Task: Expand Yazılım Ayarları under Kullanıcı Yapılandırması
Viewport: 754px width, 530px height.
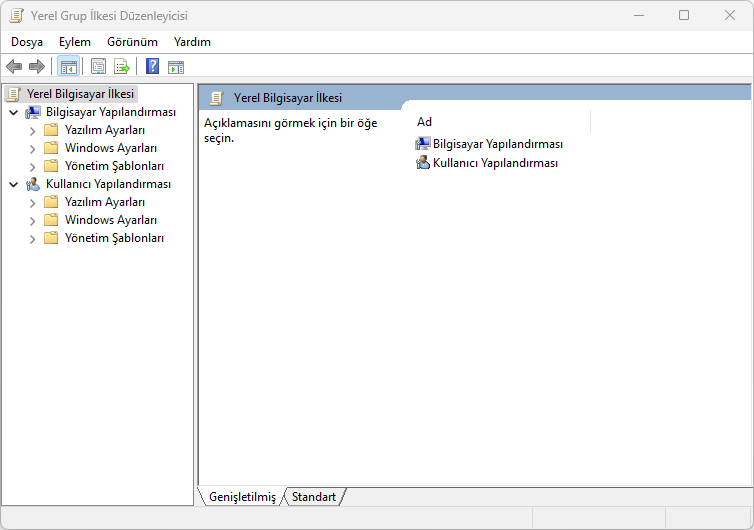Action: coord(32,203)
